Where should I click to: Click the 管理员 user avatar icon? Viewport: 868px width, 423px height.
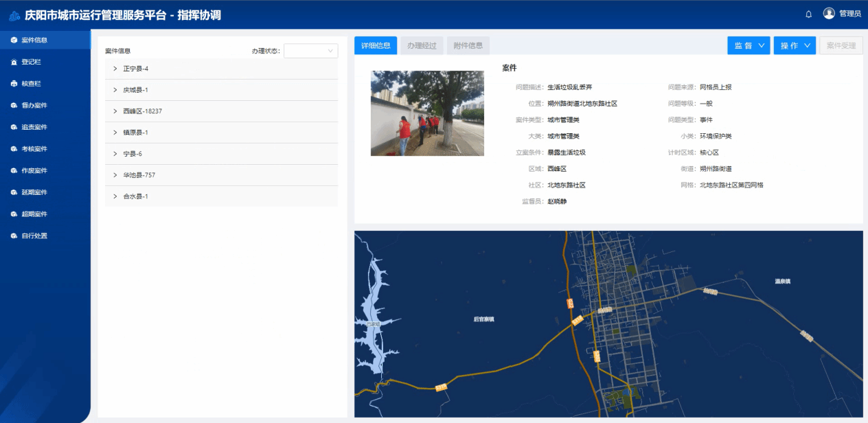click(x=829, y=14)
